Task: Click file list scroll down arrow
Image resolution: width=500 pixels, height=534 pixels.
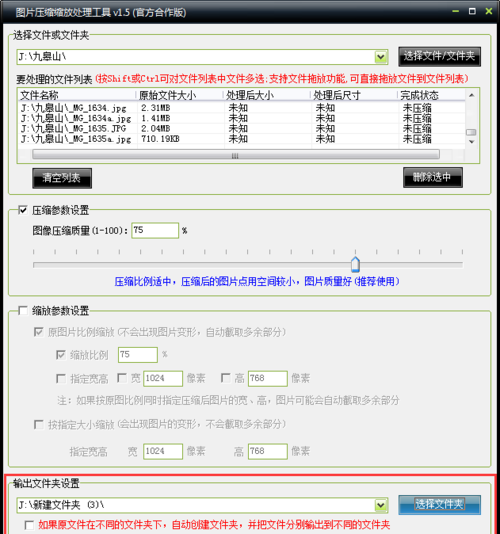Action: (x=471, y=142)
